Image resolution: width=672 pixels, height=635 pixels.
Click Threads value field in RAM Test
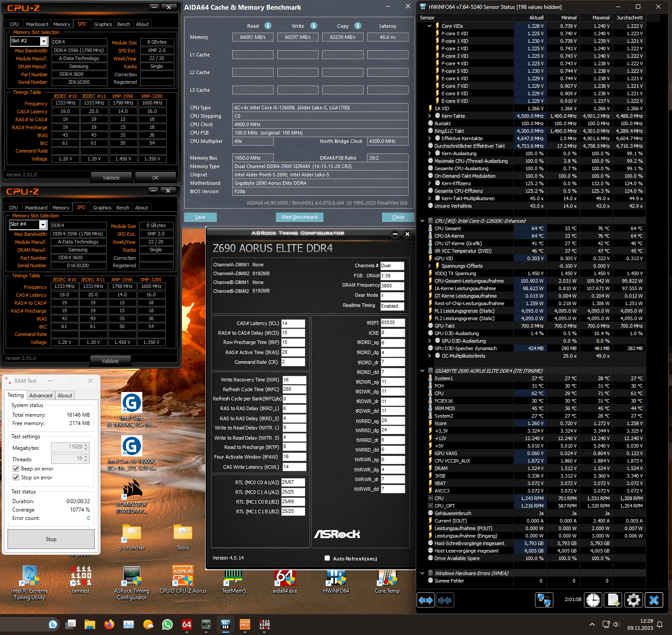pyautogui.click(x=67, y=459)
